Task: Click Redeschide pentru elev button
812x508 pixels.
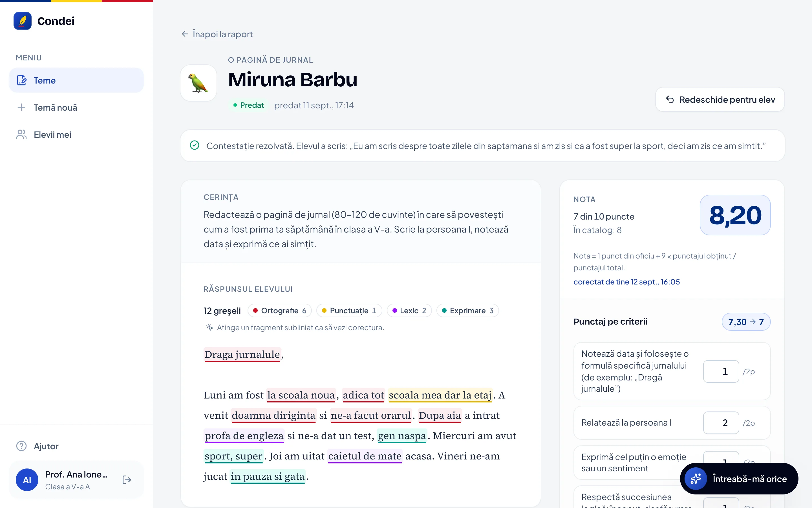Action: [x=720, y=99]
